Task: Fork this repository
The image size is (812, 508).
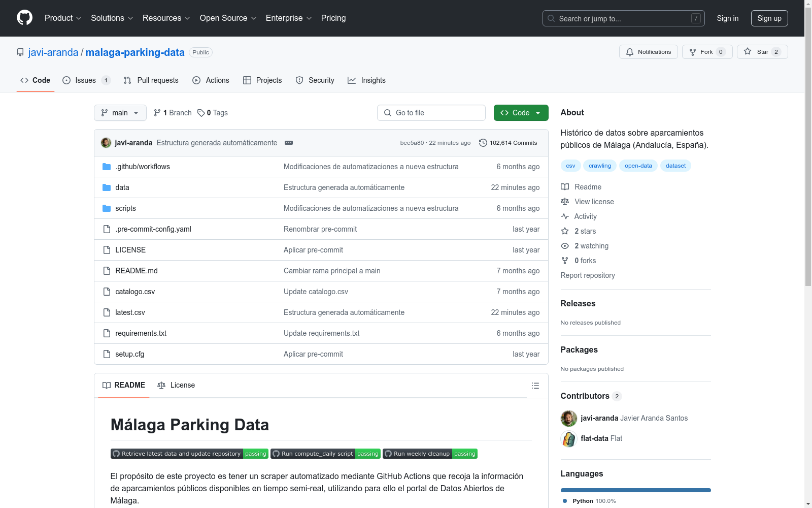Action: coord(707,52)
